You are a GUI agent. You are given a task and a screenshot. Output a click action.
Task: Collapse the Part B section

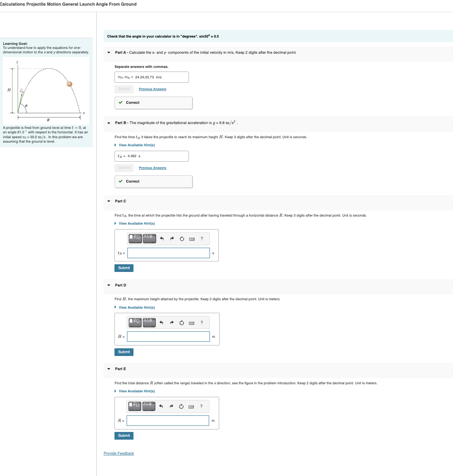pos(108,122)
